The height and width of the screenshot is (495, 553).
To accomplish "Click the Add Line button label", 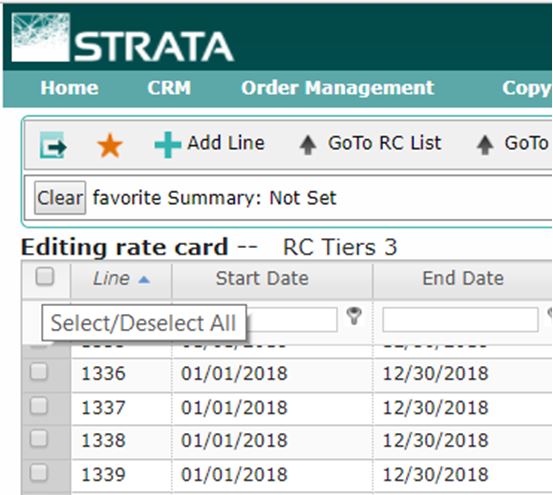I will (226, 143).
